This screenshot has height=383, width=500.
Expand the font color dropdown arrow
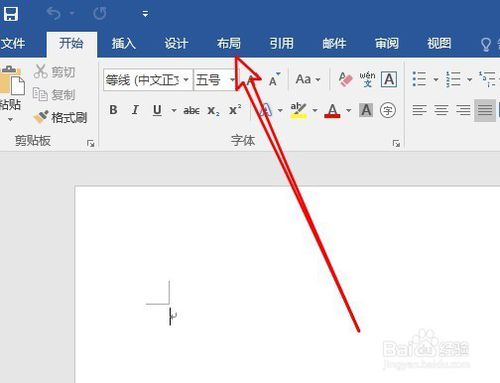[349, 110]
